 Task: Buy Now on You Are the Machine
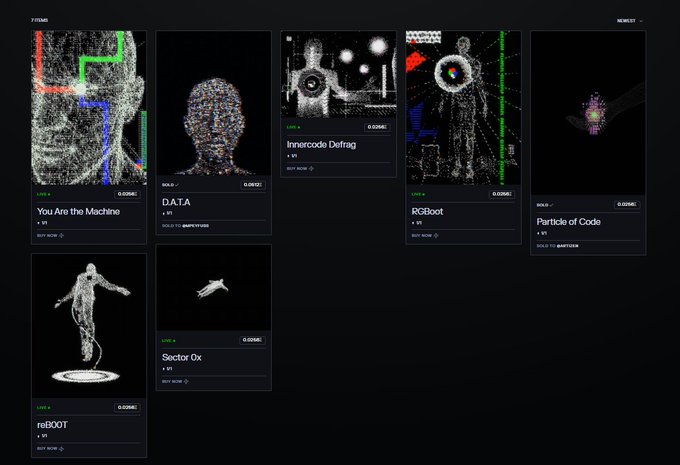click(x=50, y=236)
